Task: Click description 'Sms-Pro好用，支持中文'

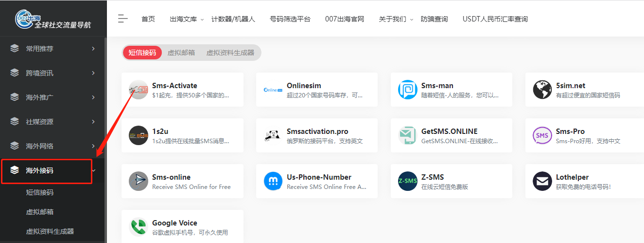Action: (x=588, y=141)
